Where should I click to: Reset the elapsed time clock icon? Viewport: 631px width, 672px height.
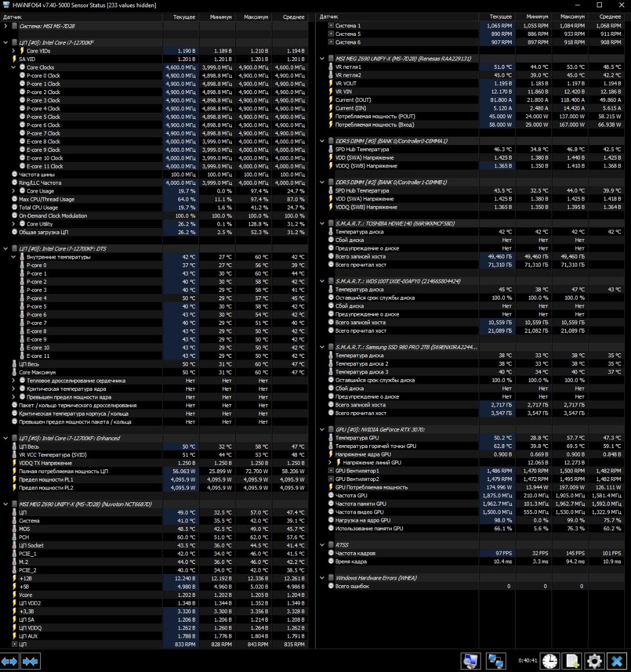pyautogui.click(x=550, y=661)
